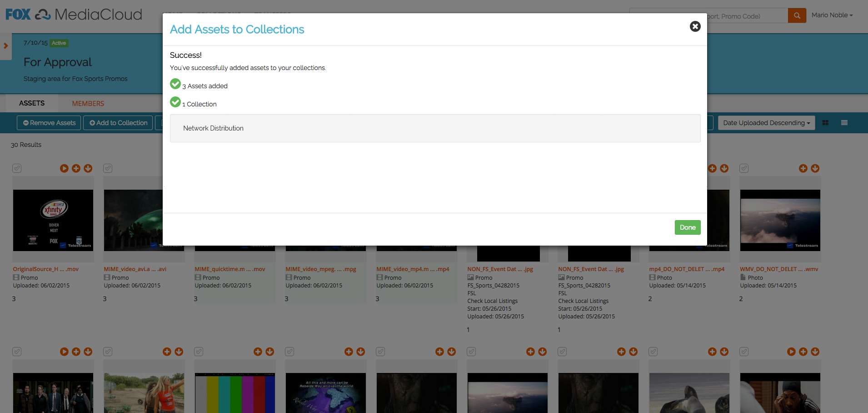Click the Add to Collection button

pos(118,123)
